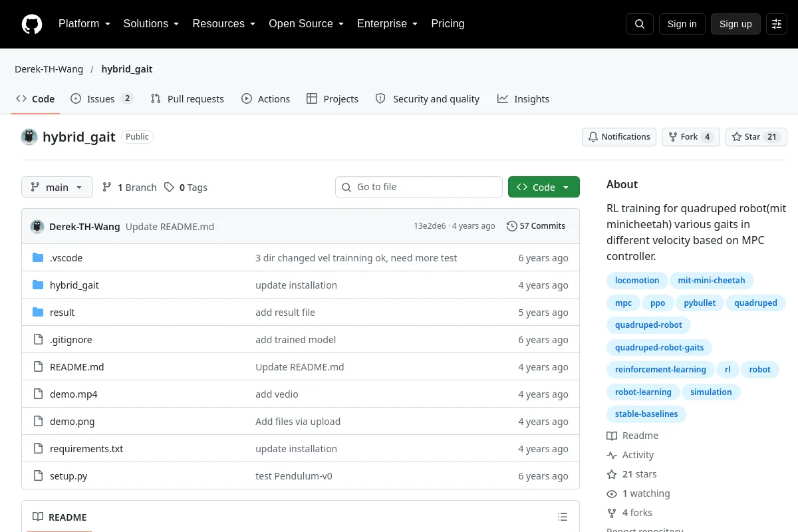Click the result folder icon

point(38,313)
